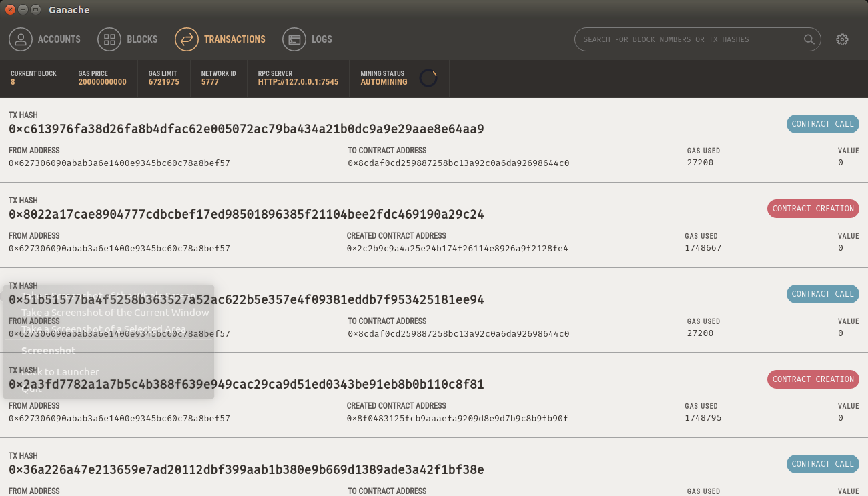Minimize the Ganache window
Screen dimensions: 868x496
click(23, 9)
